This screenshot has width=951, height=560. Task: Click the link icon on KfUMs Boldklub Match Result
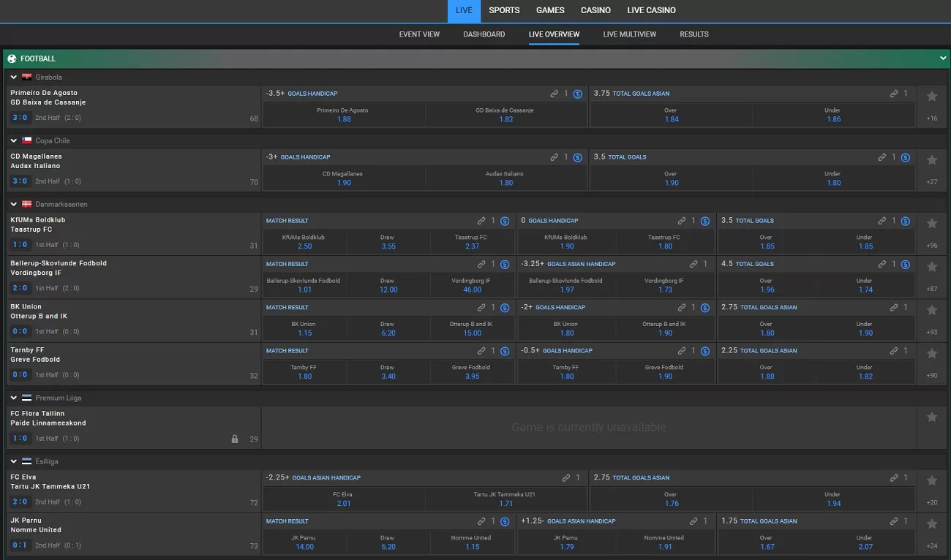(481, 221)
